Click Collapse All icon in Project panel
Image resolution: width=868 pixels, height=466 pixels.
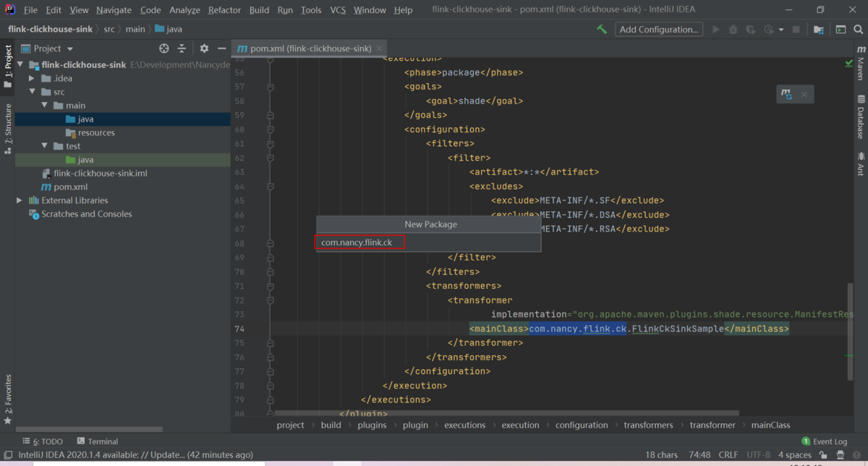pyautogui.click(x=182, y=48)
